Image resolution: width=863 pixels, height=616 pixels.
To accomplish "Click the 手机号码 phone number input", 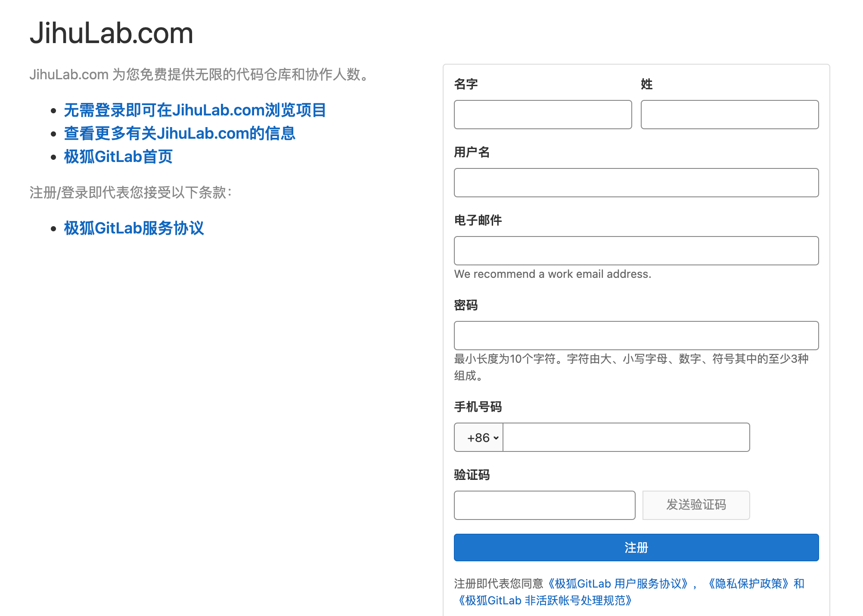I will [x=626, y=437].
